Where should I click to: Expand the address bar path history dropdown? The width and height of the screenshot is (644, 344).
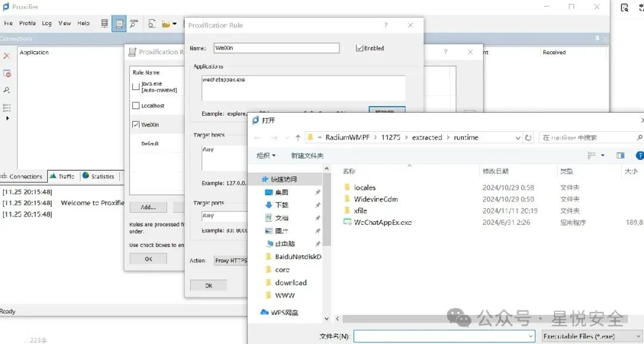tap(518, 138)
